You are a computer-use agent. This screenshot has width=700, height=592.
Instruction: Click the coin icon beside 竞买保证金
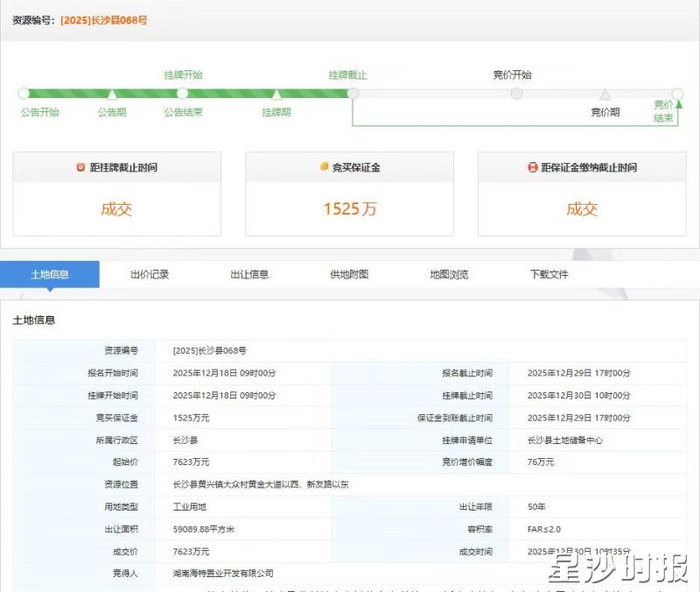pos(324,167)
